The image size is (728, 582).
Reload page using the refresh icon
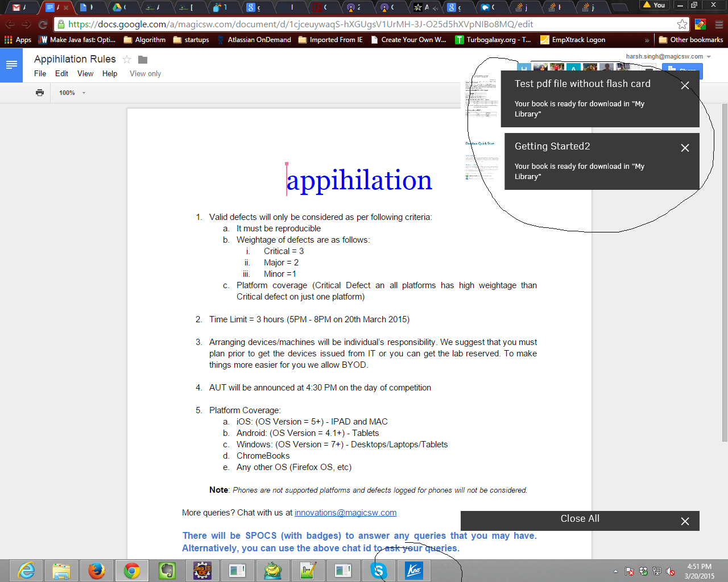pyautogui.click(x=43, y=24)
